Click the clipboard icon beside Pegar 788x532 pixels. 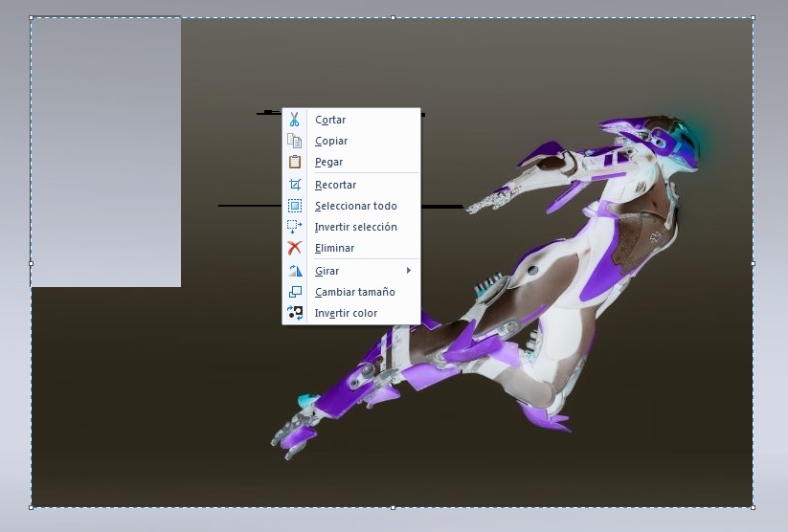point(295,162)
